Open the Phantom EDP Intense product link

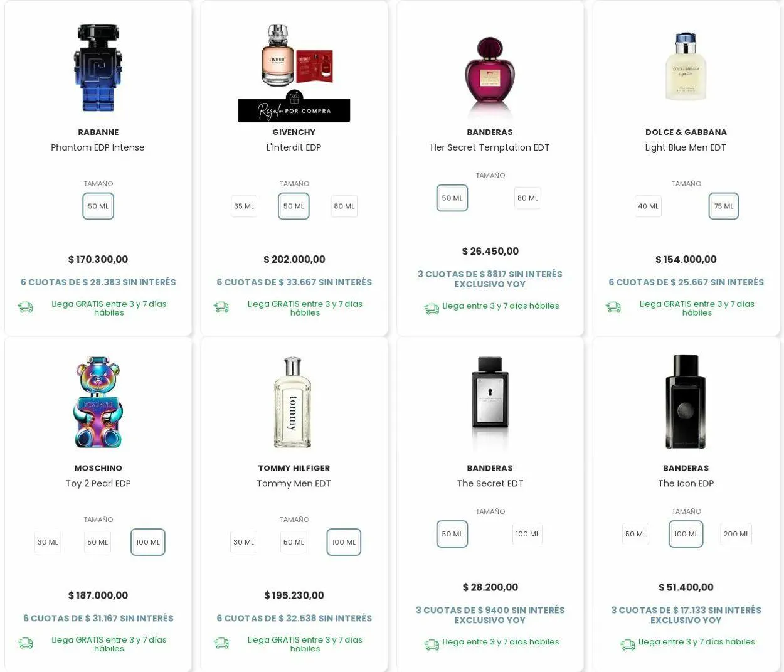(98, 147)
